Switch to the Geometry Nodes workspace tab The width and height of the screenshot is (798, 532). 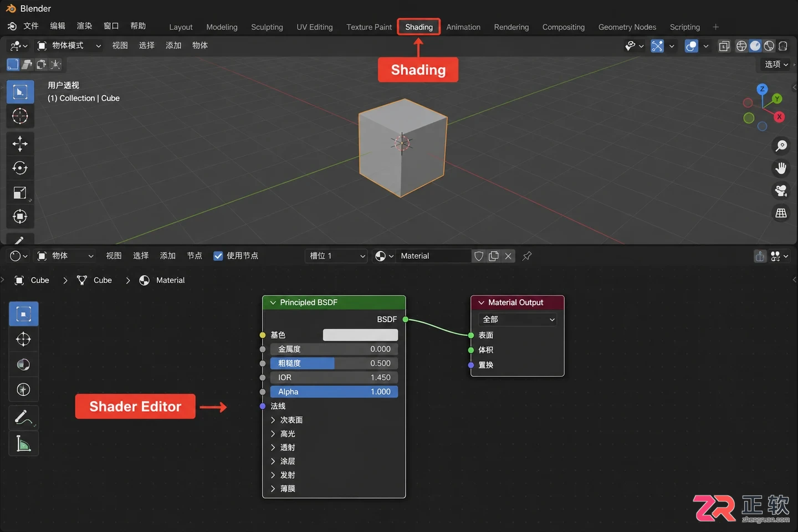627,27
